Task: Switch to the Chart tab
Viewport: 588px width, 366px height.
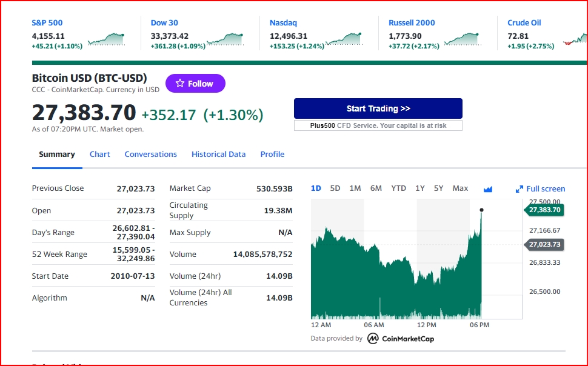Action: [x=100, y=155]
